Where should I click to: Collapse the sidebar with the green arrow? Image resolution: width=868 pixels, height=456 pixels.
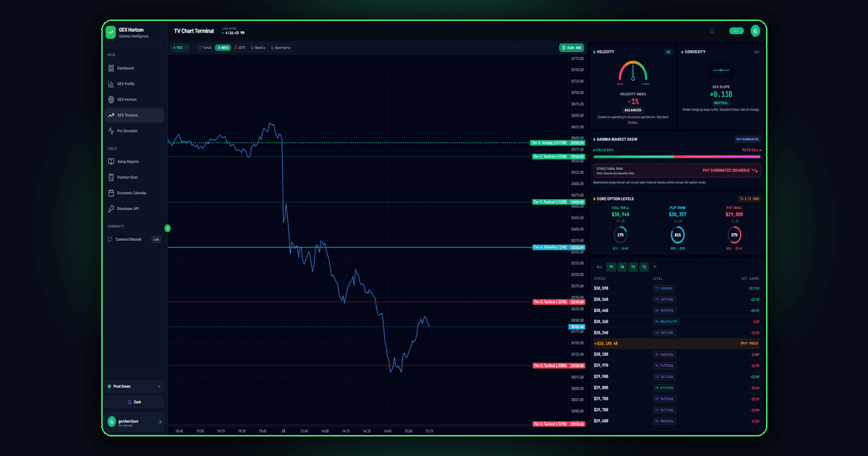[168, 228]
